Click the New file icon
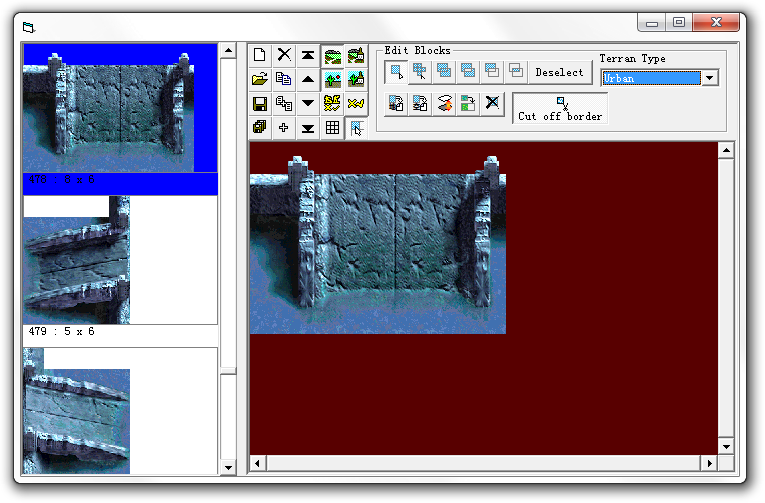The image size is (765, 503). click(x=259, y=55)
